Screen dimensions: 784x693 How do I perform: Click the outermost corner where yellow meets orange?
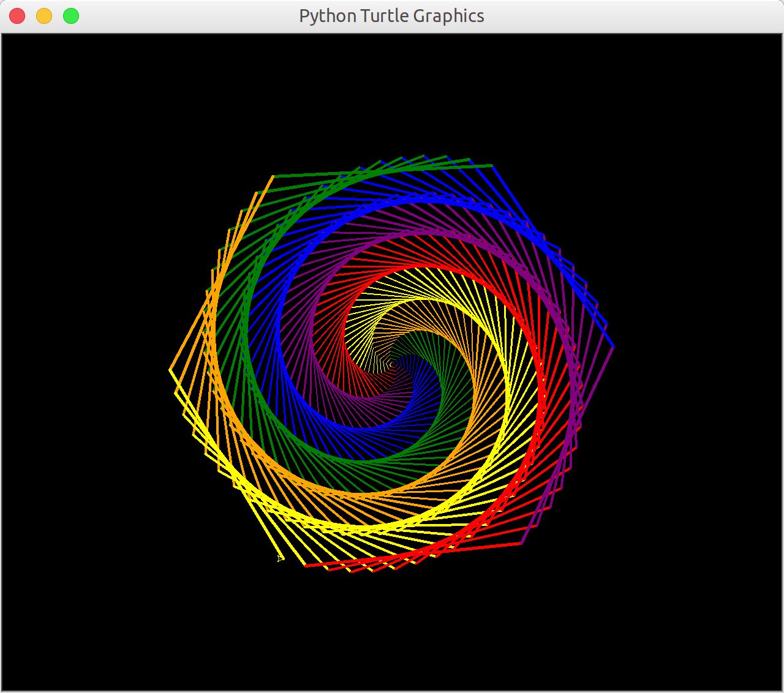click(170, 370)
